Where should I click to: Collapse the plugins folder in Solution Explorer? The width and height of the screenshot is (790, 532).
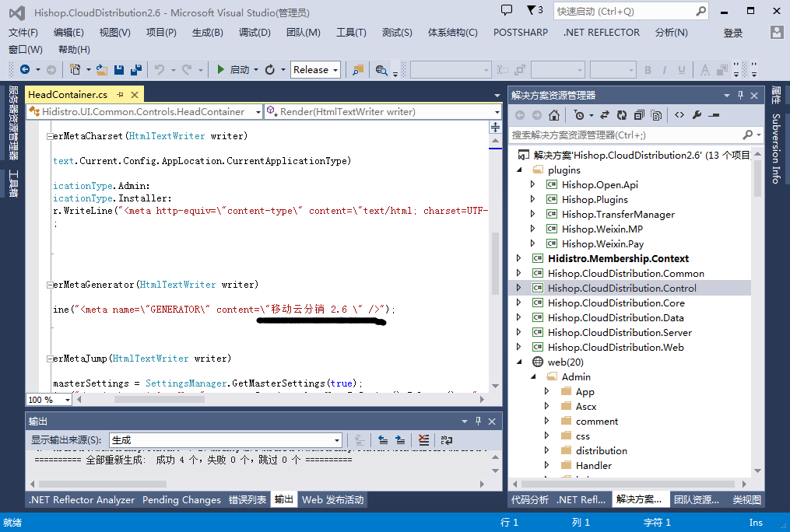coord(520,170)
